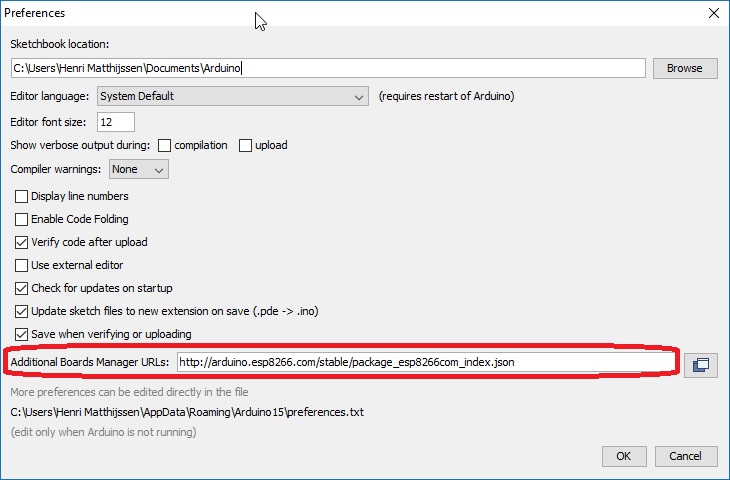Enable verbose output during compilation
730x480 pixels.
click(x=166, y=145)
